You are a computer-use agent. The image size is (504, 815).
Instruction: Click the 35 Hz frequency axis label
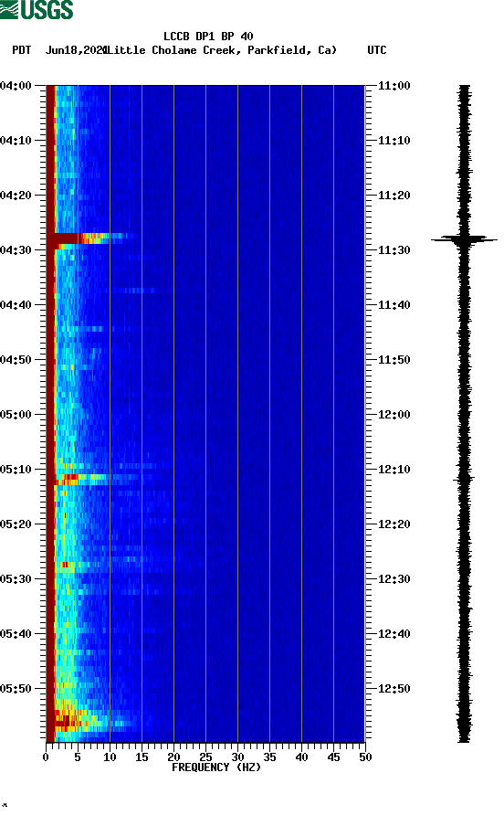point(269,757)
